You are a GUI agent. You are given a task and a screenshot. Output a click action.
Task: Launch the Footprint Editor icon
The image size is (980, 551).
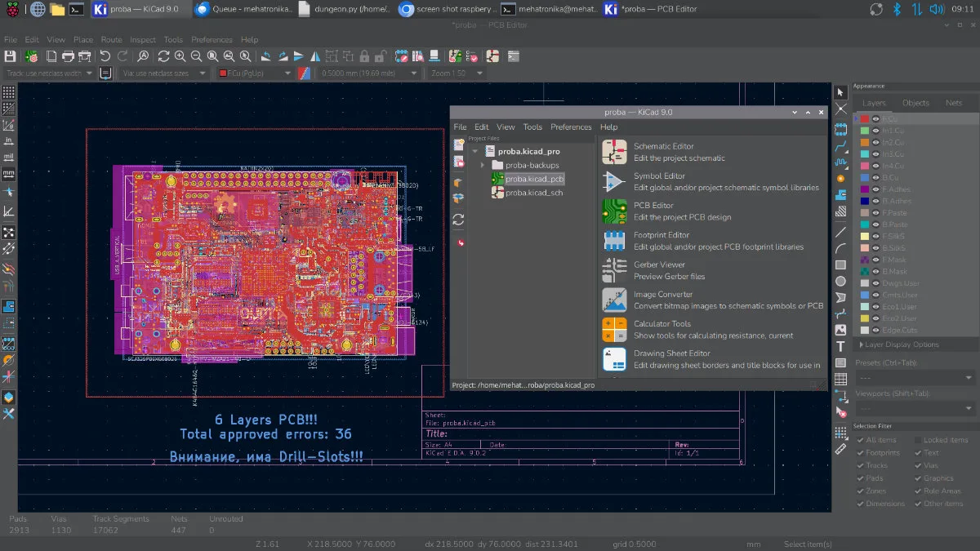point(614,241)
